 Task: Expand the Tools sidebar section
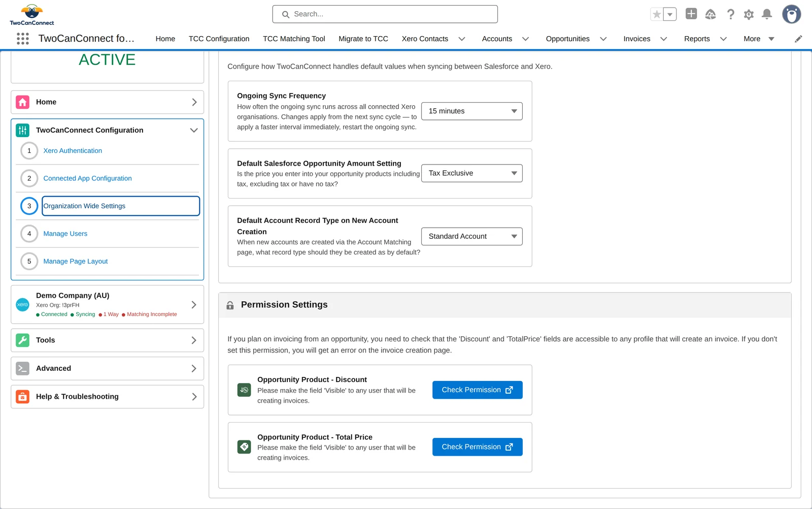point(194,340)
